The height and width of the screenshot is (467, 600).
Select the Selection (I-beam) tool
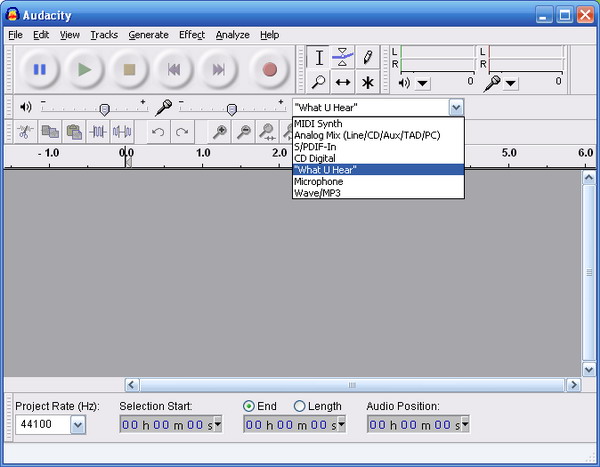pos(319,58)
